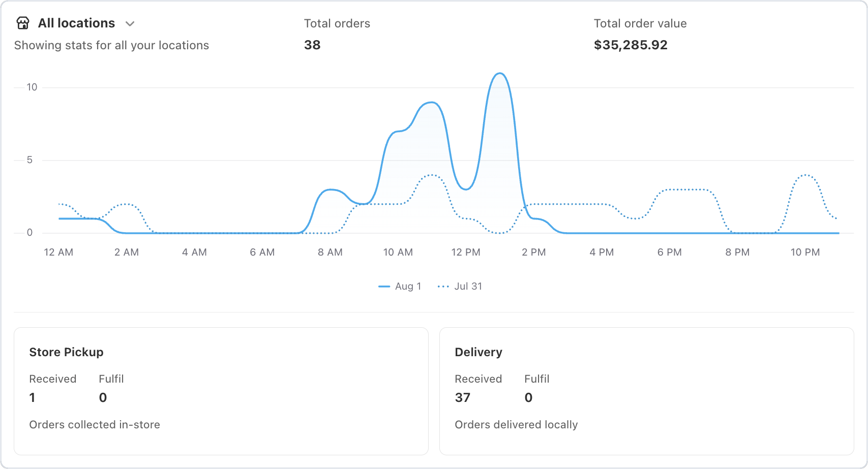Click the 10 PM axis label

[805, 253]
